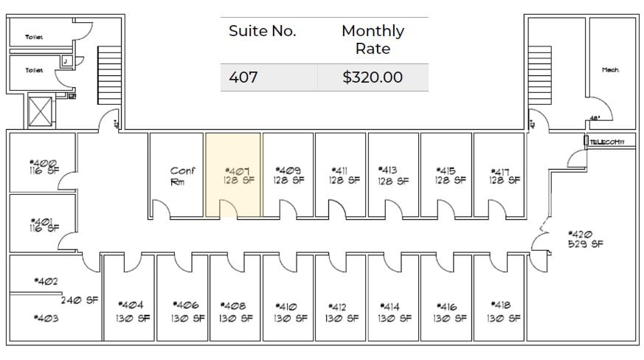
Task: Click the Suite No. table header
Action: tap(262, 31)
